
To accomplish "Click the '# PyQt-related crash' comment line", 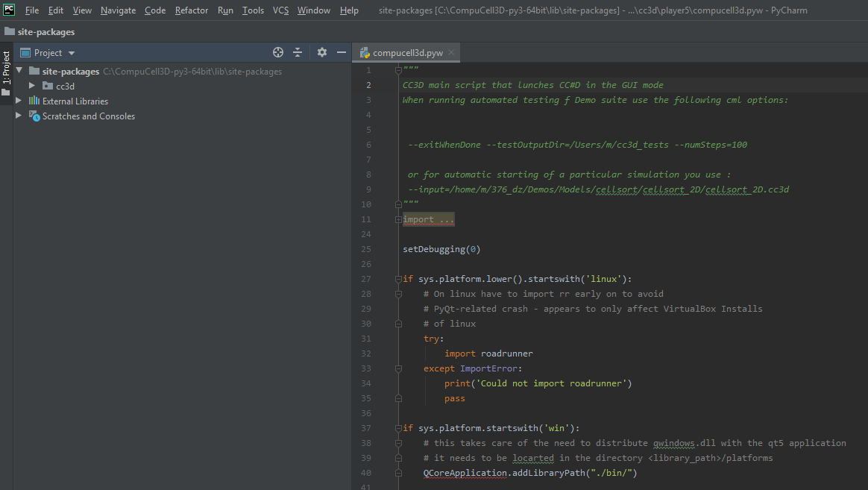I will 593,309.
